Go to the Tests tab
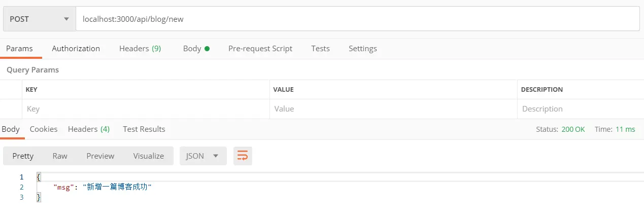 click(320, 49)
